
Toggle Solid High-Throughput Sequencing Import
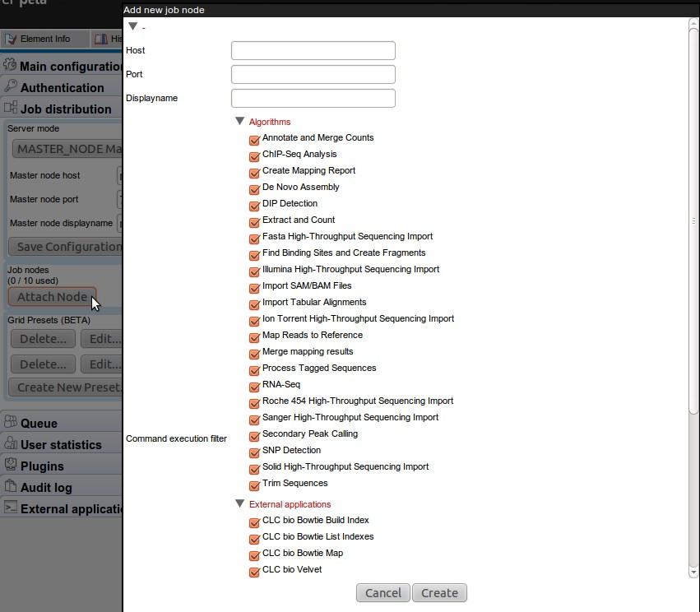pyautogui.click(x=254, y=470)
